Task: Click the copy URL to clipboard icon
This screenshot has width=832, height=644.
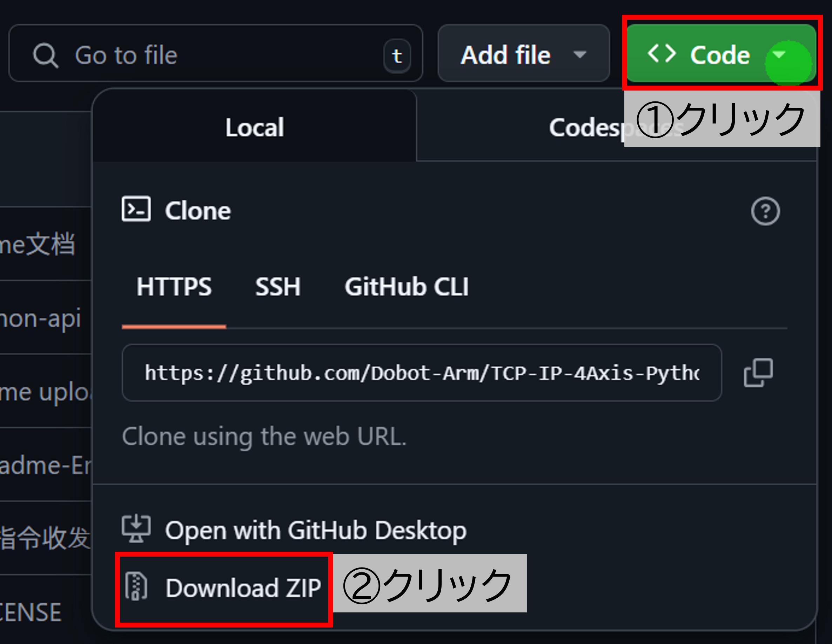Action: point(758,373)
